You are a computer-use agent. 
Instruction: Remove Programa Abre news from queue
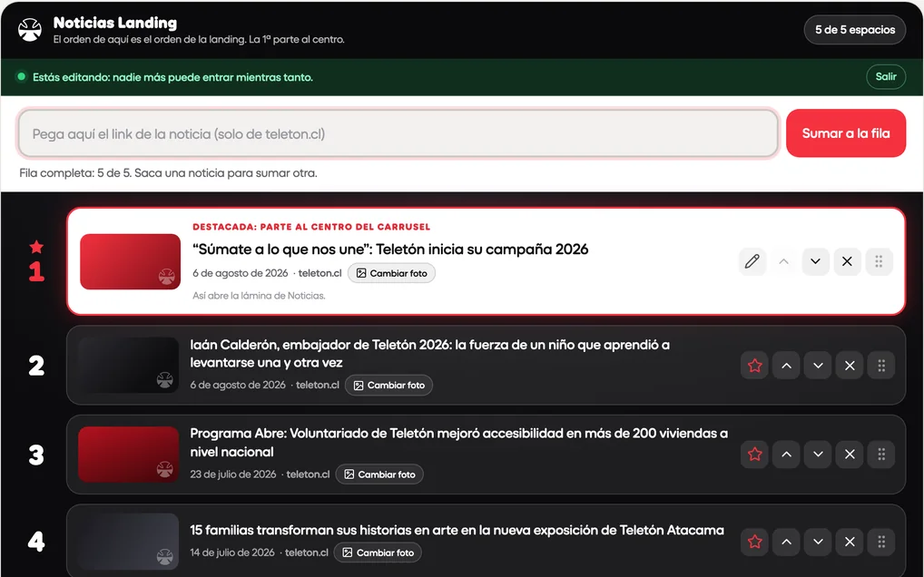[x=850, y=454]
